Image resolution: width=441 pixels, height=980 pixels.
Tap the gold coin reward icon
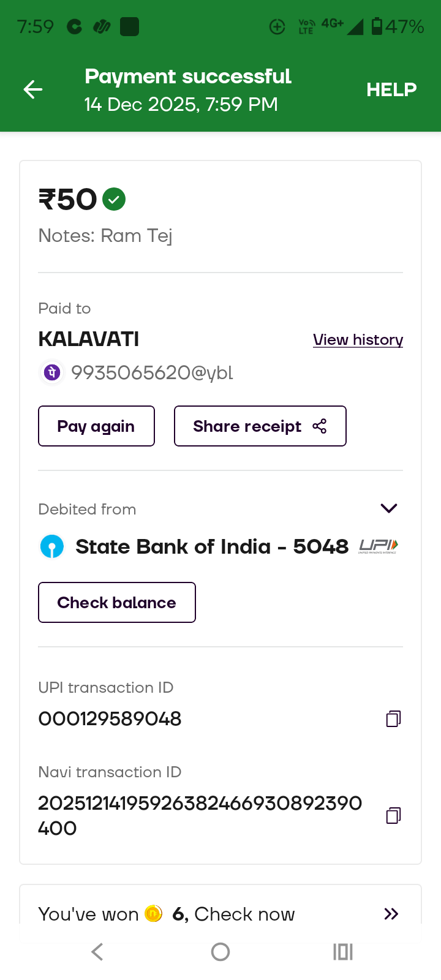tap(153, 914)
